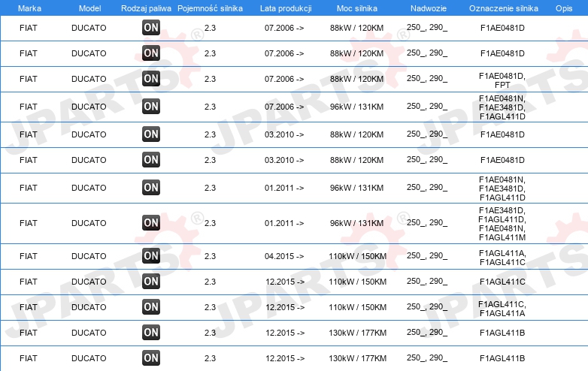
Task: Click the Rodzaj paliwa column header
Action: coord(146,8)
